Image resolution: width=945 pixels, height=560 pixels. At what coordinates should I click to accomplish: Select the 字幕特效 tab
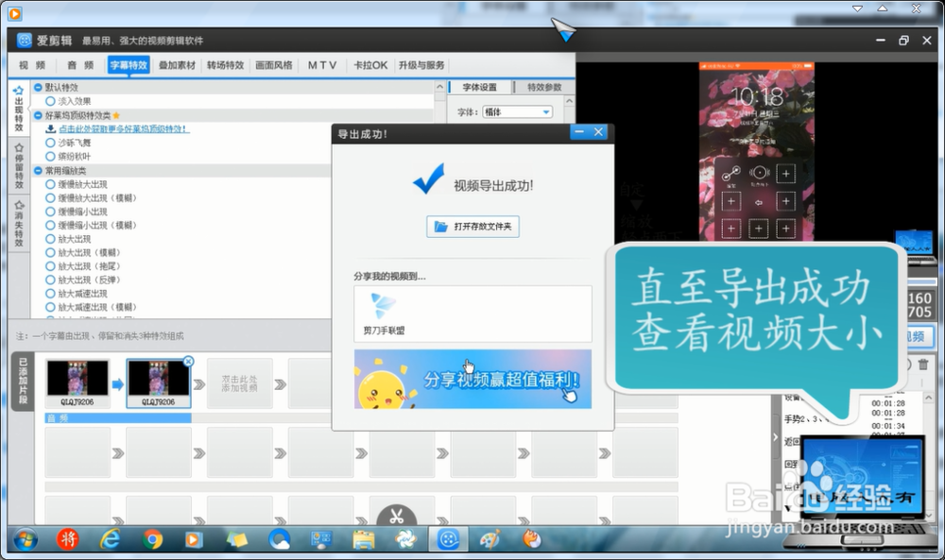coord(129,65)
